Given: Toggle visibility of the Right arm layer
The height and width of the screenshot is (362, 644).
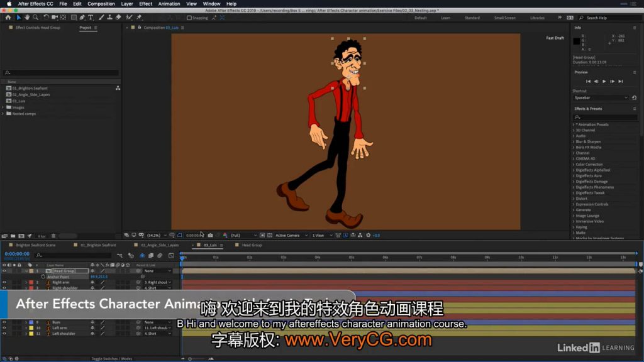Looking at the screenshot, I should tap(4, 282).
